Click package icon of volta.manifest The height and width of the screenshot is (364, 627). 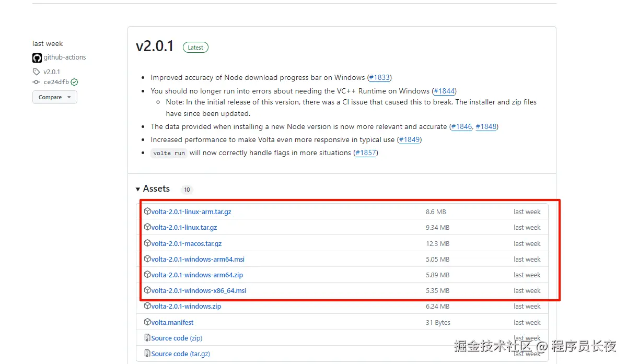click(x=147, y=322)
